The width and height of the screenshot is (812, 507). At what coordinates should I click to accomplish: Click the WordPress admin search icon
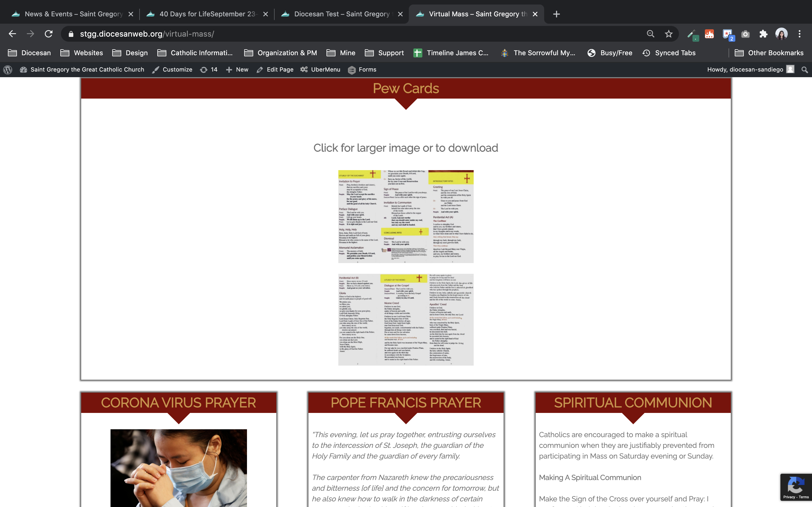pyautogui.click(x=804, y=69)
